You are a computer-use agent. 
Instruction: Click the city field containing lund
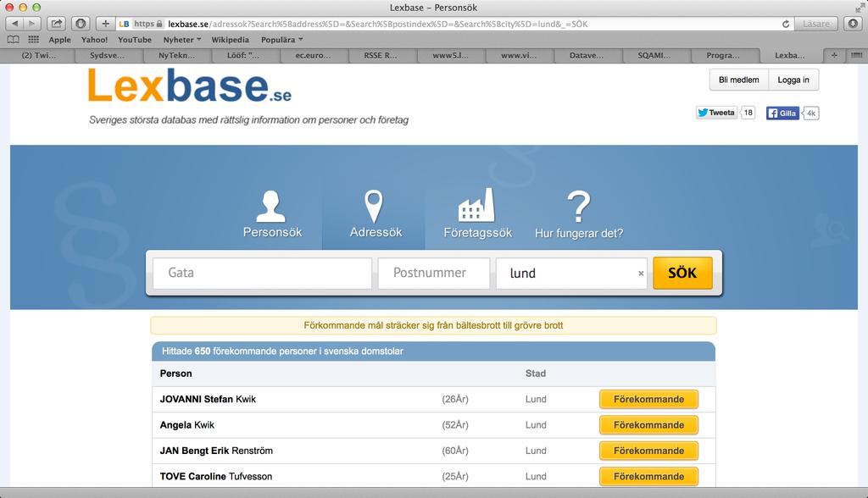click(x=571, y=273)
